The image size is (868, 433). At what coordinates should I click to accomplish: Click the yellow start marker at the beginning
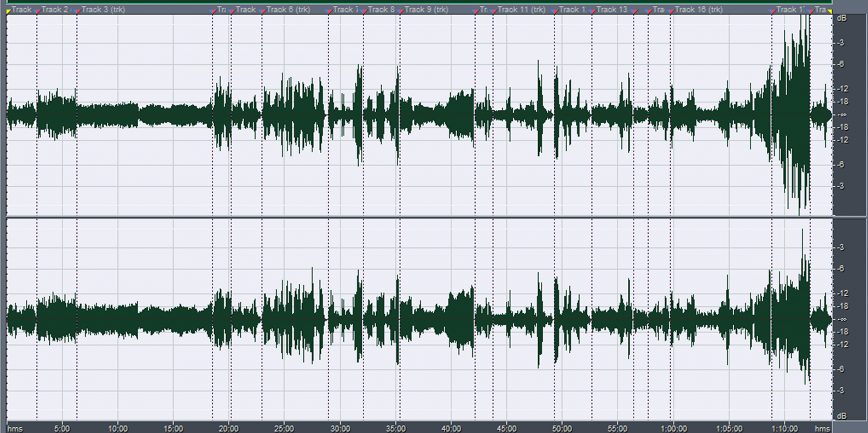[x=8, y=10]
